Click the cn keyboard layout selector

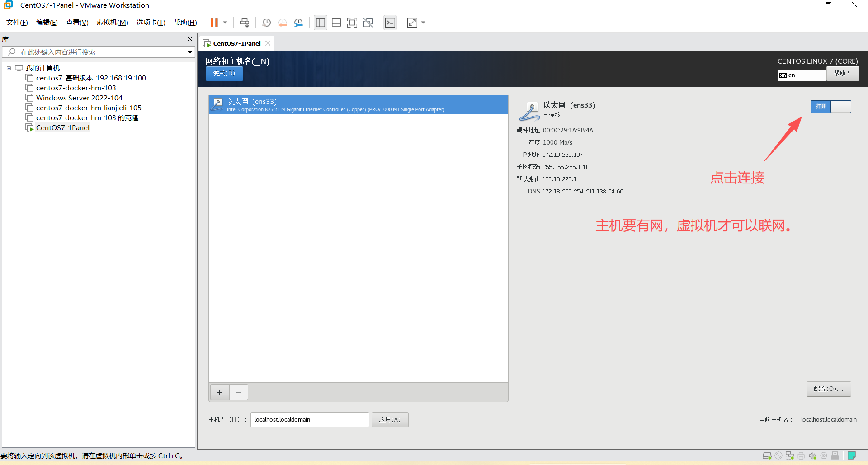tap(802, 75)
